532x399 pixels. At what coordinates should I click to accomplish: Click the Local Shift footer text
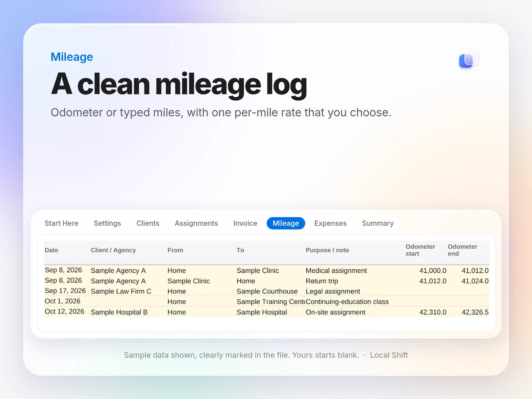click(x=389, y=355)
